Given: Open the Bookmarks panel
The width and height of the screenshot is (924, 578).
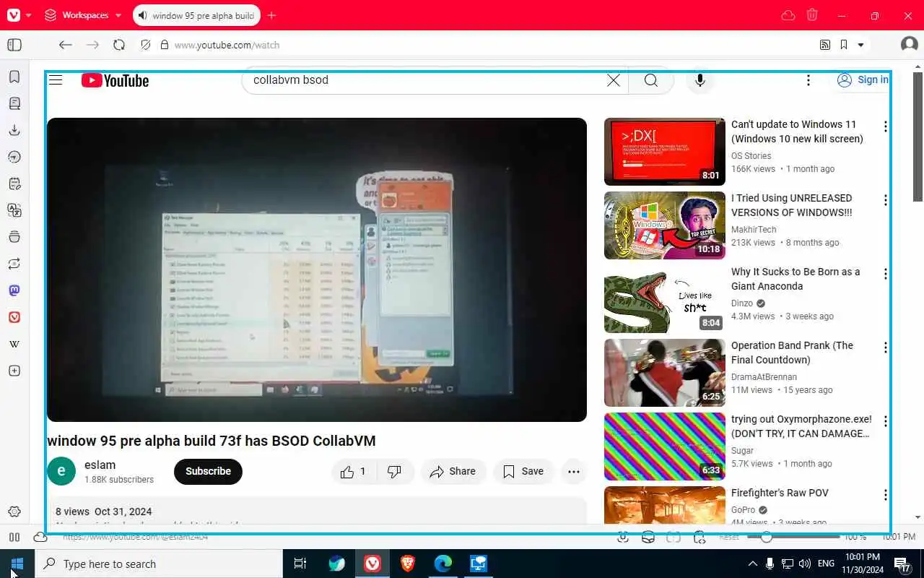Looking at the screenshot, I should 14,77.
